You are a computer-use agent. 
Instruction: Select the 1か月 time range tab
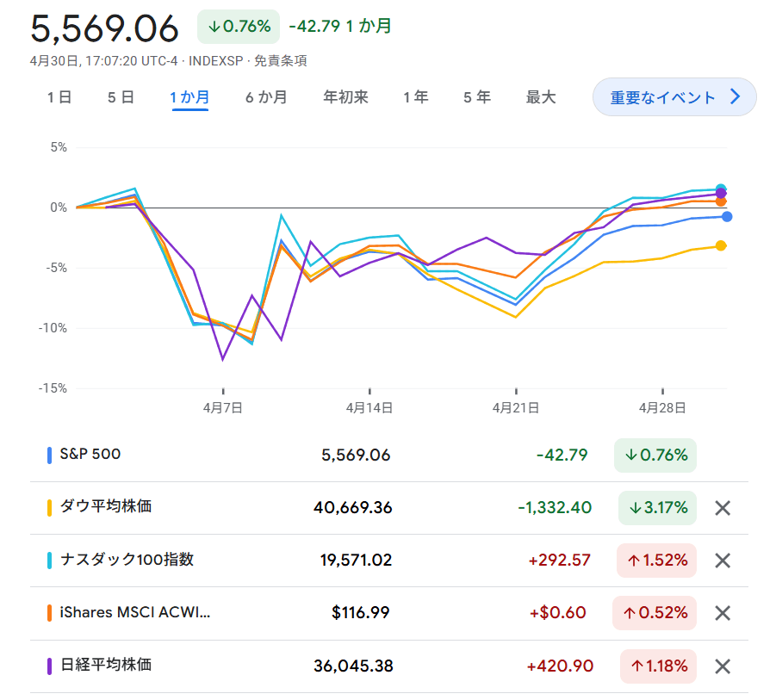[x=189, y=97]
